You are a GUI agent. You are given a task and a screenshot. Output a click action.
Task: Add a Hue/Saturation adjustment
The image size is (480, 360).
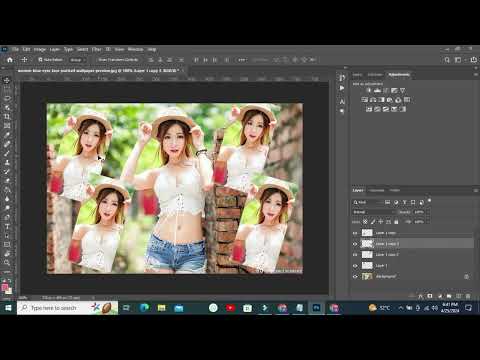(365, 100)
